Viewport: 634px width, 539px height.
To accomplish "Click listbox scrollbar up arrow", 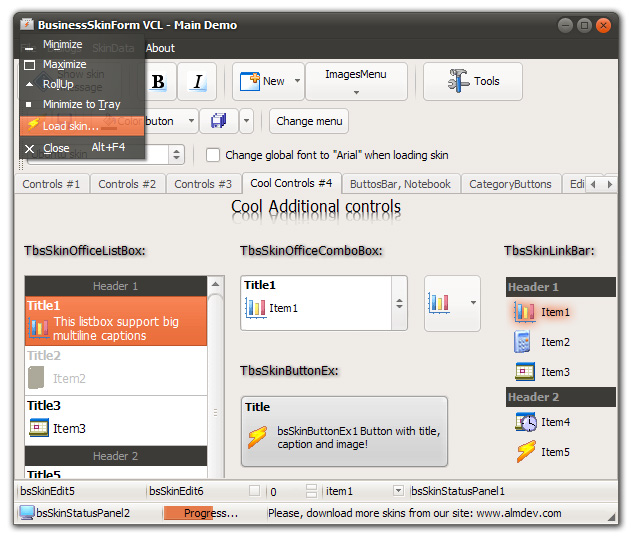I will click(215, 284).
